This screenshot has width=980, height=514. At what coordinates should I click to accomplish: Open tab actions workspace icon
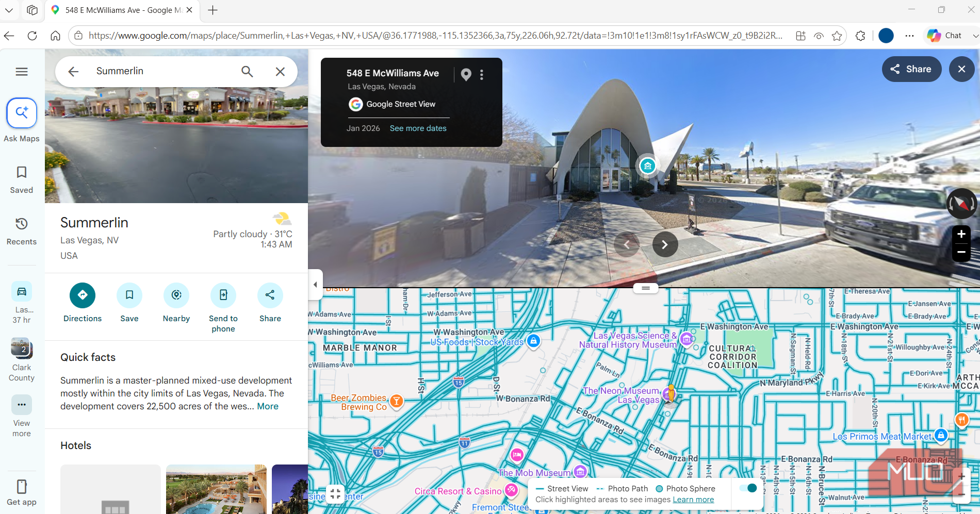click(x=32, y=10)
